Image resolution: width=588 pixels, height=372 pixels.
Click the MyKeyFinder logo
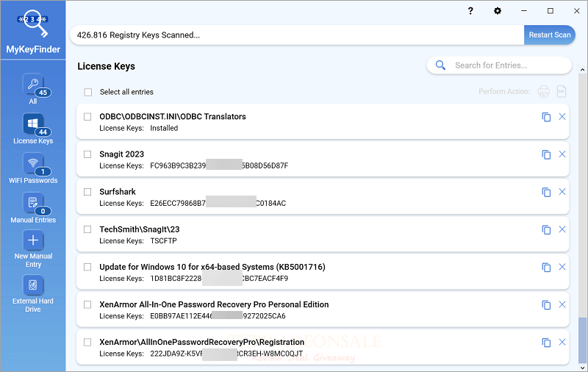tap(33, 31)
